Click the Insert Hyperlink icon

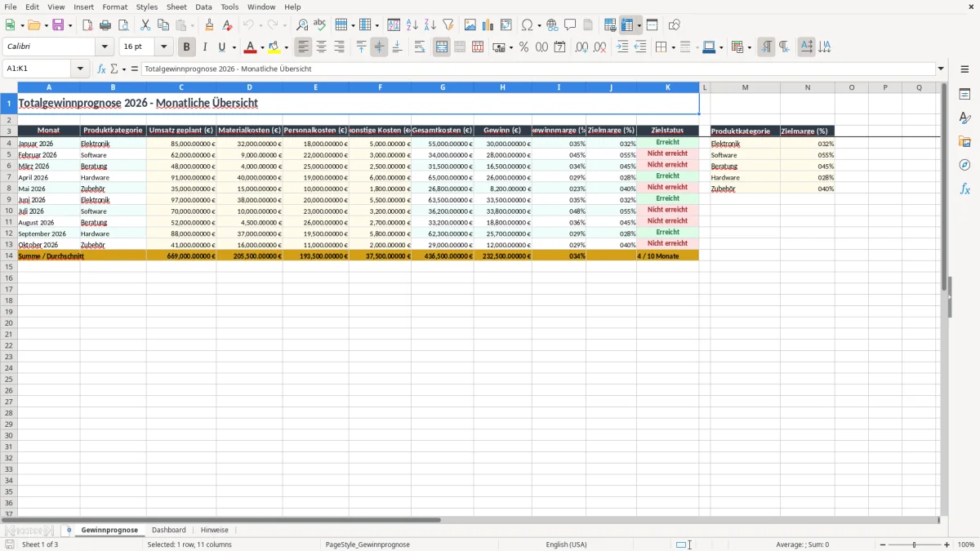[x=552, y=25]
